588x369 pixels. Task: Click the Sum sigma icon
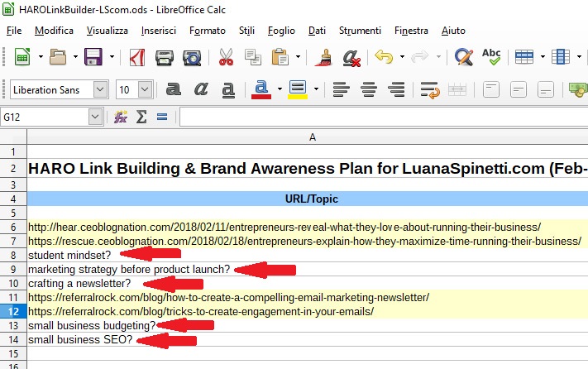tap(141, 117)
